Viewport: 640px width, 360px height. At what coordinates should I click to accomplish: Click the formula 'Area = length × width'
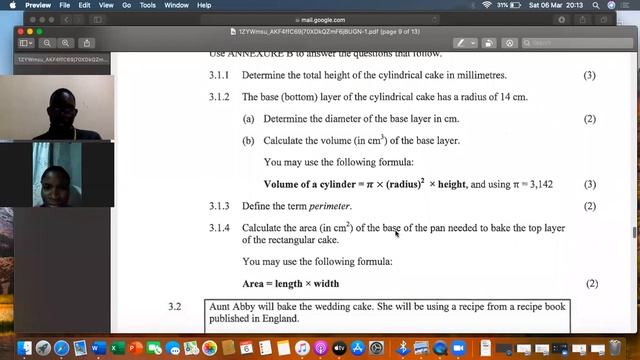(291, 284)
